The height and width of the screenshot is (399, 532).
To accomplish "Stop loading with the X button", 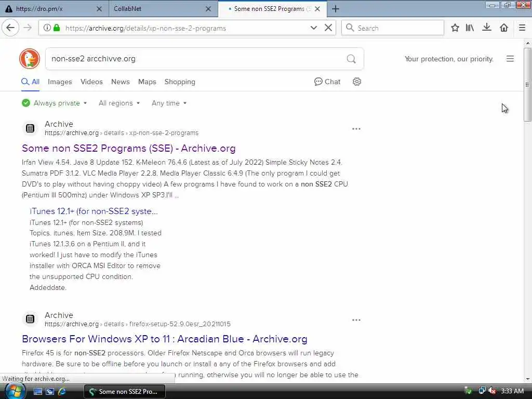I will click(328, 28).
